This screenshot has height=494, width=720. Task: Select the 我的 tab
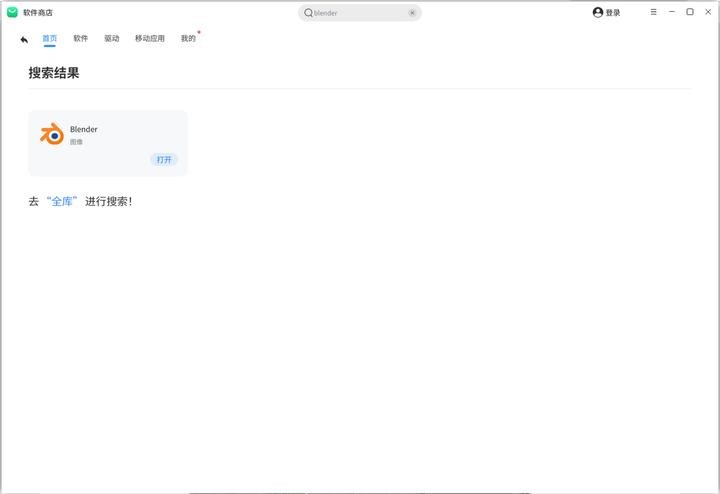(188, 39)
